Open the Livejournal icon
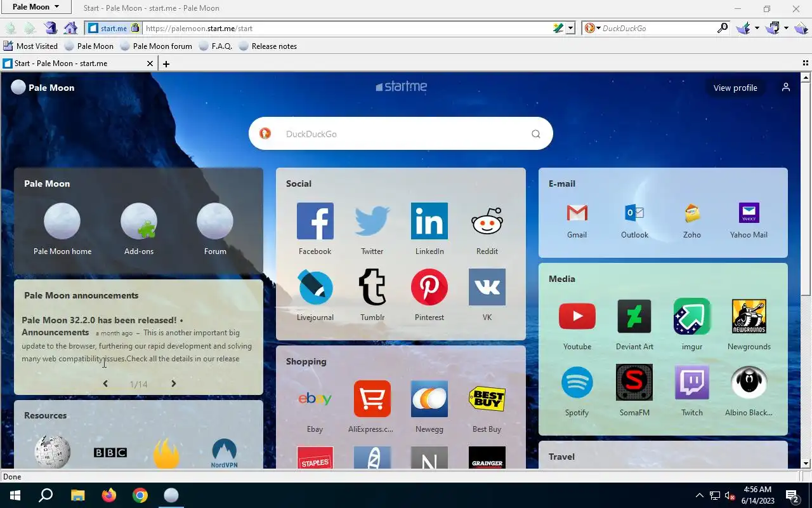This screenshot has width=812, height=508. [315, 287]
